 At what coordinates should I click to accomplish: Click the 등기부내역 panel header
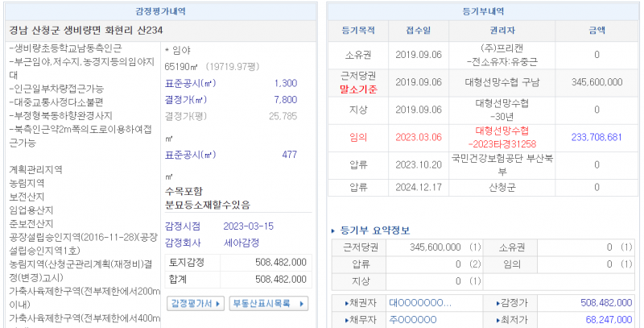click(x=483, y=11)
